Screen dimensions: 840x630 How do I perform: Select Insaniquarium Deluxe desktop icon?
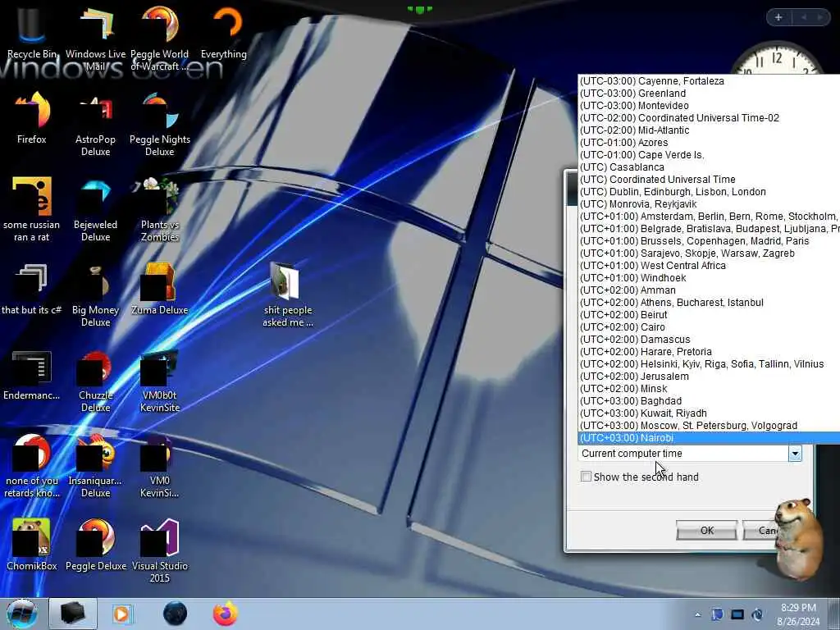tap(95, 466)
